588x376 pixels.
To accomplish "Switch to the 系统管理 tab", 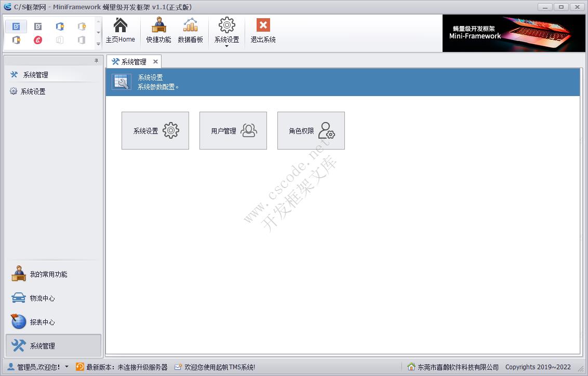I will [x=134, y=61].
